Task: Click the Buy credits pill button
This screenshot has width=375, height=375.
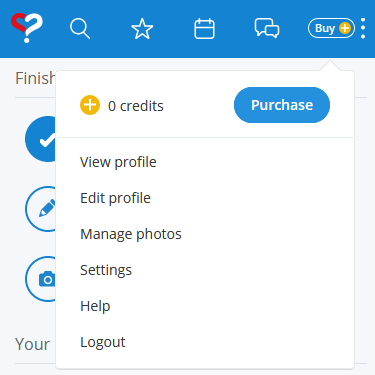Action: [331, 28]
